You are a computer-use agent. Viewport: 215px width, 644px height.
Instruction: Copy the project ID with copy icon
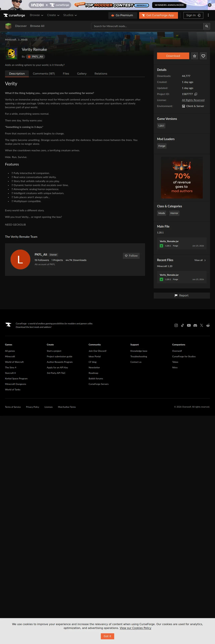coord(196,94)
